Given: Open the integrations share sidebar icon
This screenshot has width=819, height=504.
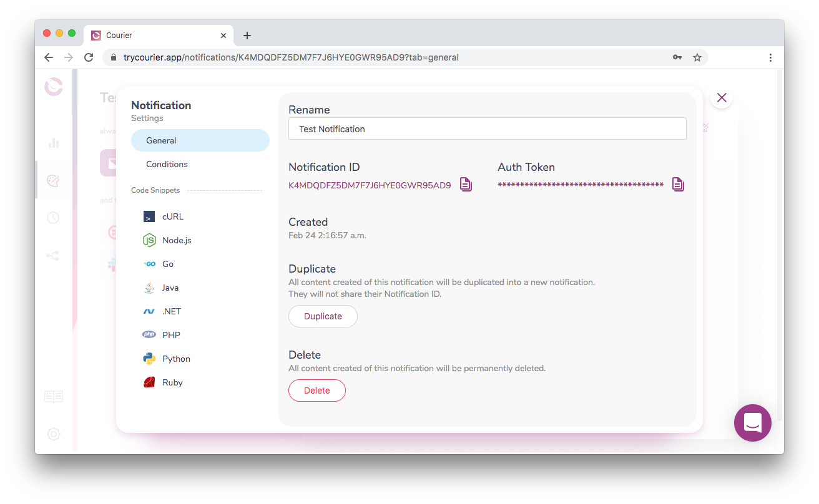Looking at the screenshot, I should pyautogui.click(x=54, y=256).
